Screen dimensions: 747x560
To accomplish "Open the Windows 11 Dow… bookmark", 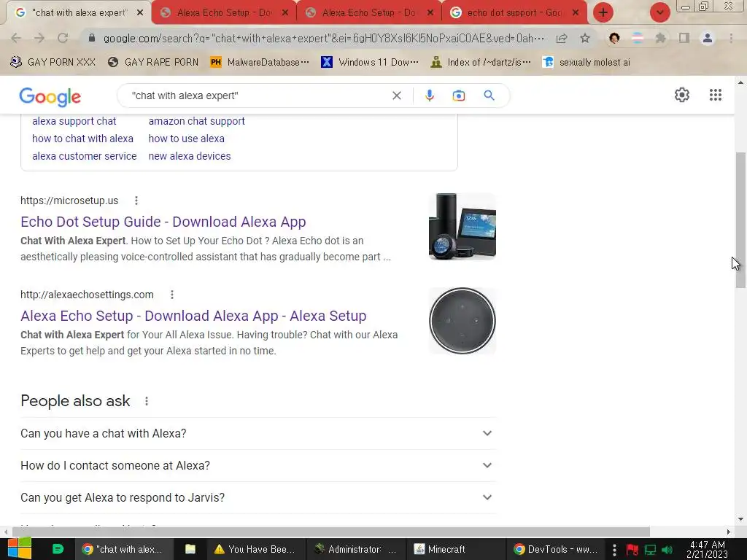I will click(370, 62).
